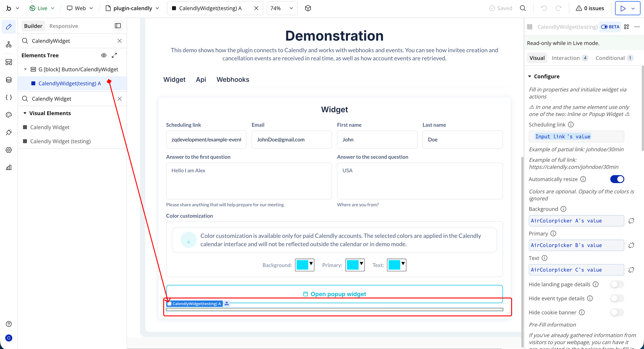This screenshot has height=349, width=644.
Task: Switch to the Responsive tab
Action: click(64, 26)
